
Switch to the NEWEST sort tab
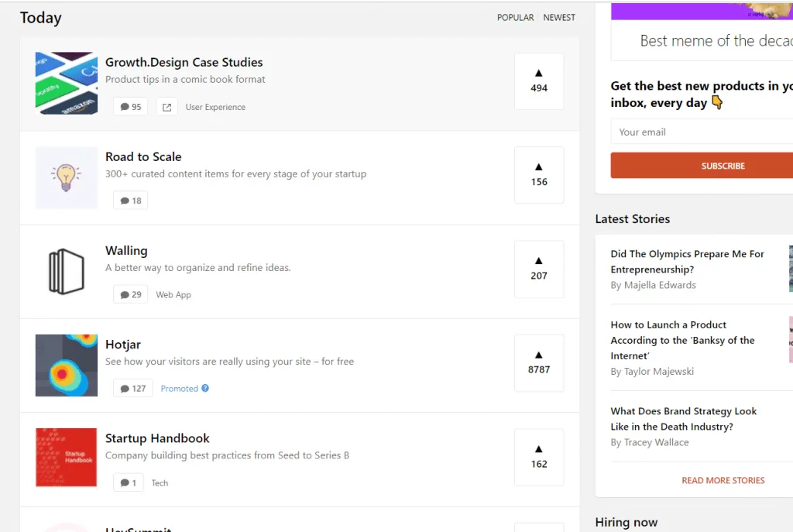tap(559, 17)
